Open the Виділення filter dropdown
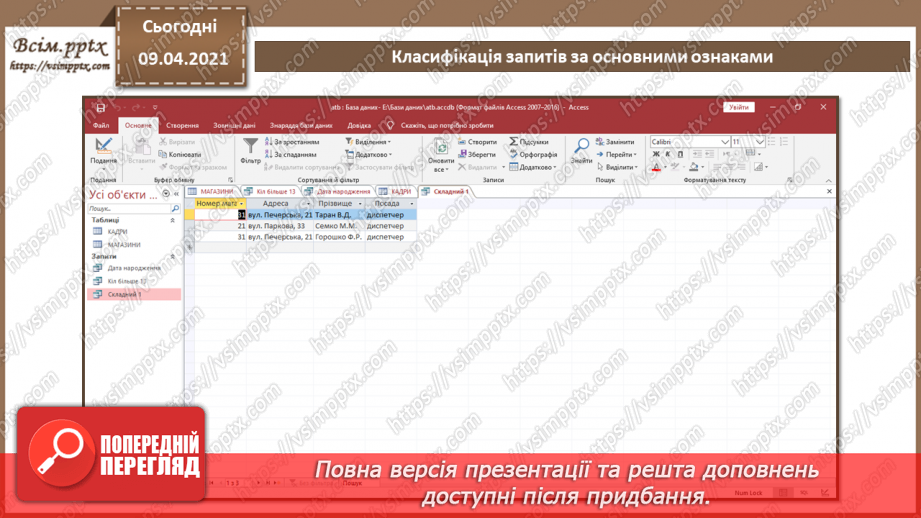 (x=368, y=142)
